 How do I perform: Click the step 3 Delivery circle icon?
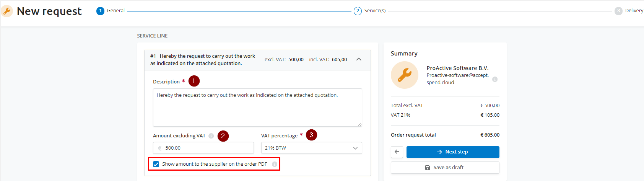618,11
